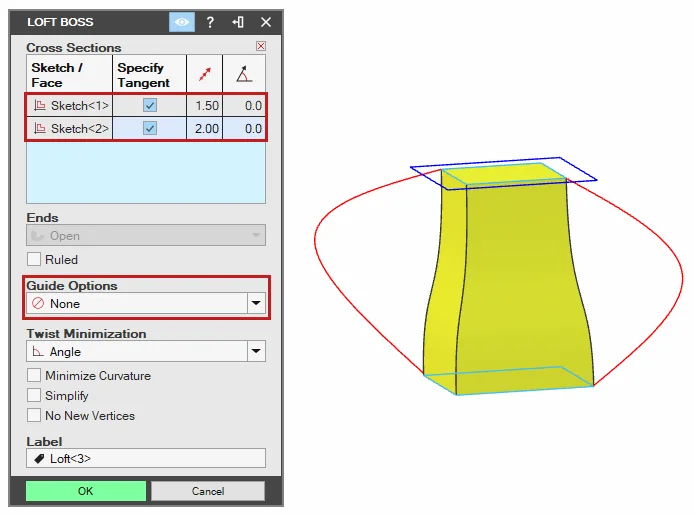
Task: Click the tangent angle column header icon
Action: click(244, 74)
